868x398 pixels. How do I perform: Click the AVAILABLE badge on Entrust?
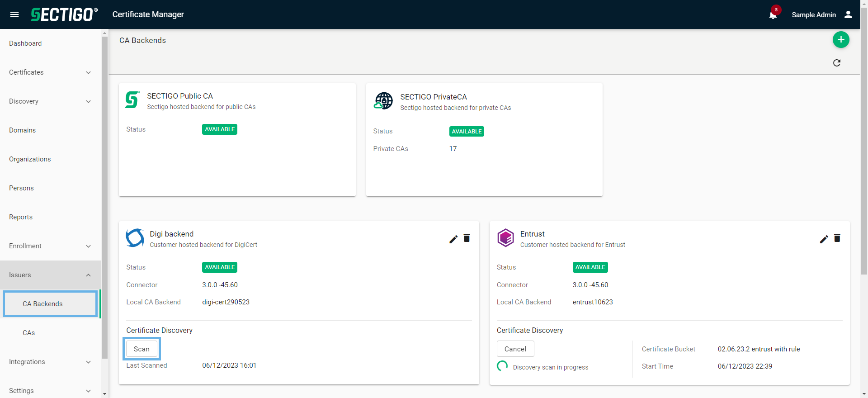pyautogui.click(x=590, y=267)
